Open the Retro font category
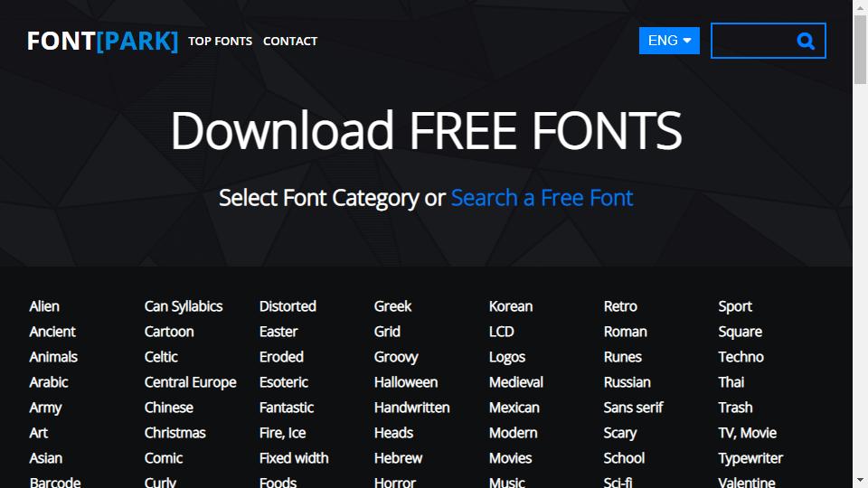 (x=620, y=306)
